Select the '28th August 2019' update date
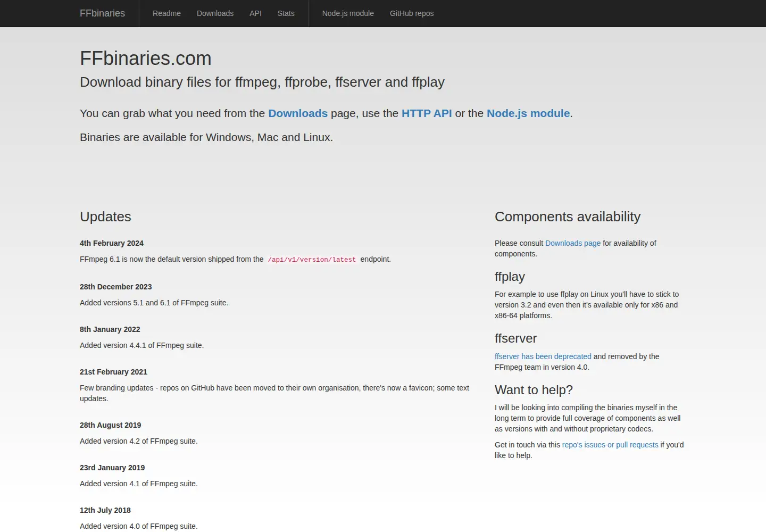Screen dimensions: 766x532 pyautogui.click(x=111, y=425)
